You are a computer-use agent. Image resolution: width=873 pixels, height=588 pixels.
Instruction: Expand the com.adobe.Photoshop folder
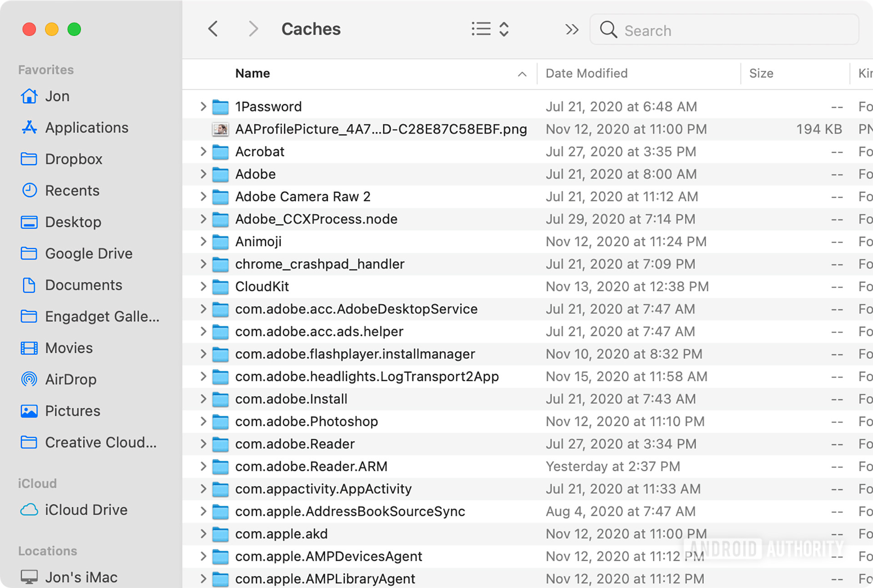click(203, 421)
